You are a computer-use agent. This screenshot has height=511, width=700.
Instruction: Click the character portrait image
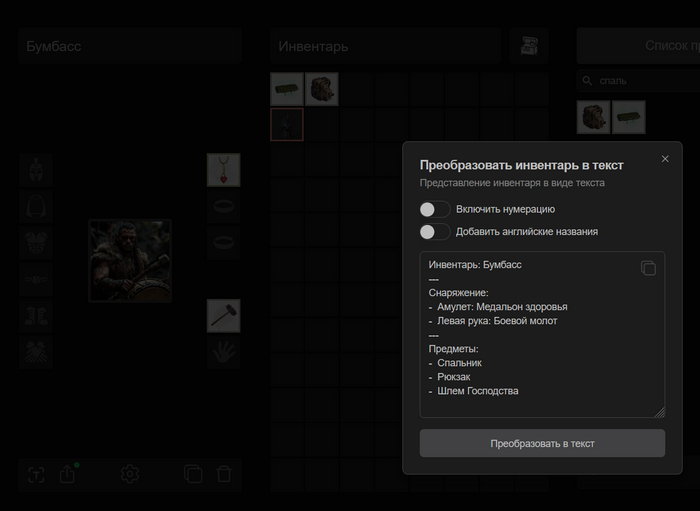[x=130, y=260]
